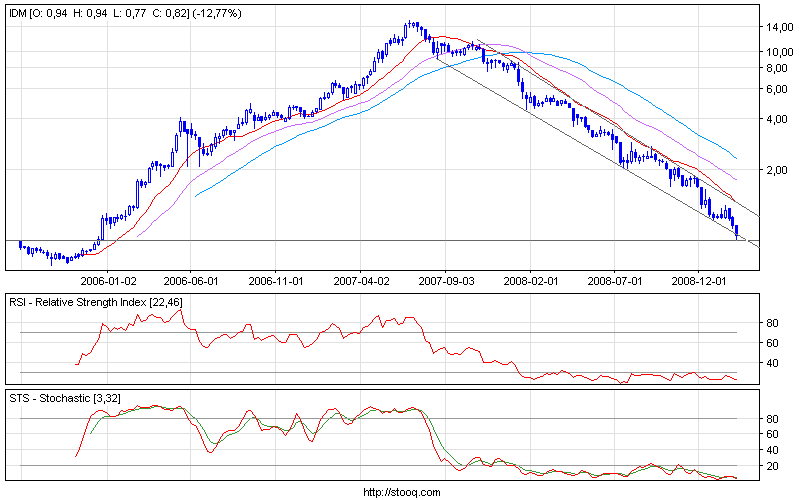Image resolution: width=800 pixels, height=500 pixels.
Task: Click the 60 level label on RSI axis
Action: point(772,343)
